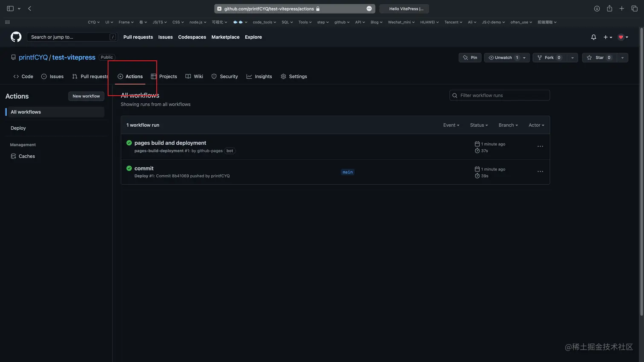Toggle the Safari sidebar icon
The image size is (644, 362).
pos(10,9)
